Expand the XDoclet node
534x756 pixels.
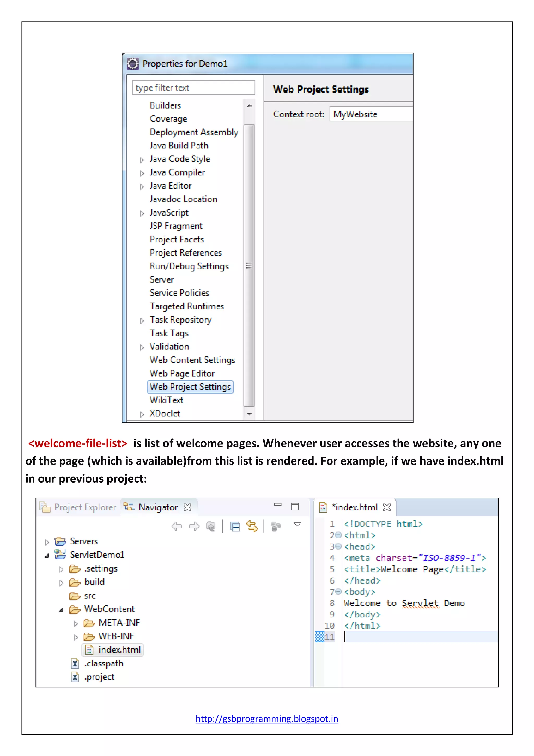pyautogui.click(x=142, y=414)
